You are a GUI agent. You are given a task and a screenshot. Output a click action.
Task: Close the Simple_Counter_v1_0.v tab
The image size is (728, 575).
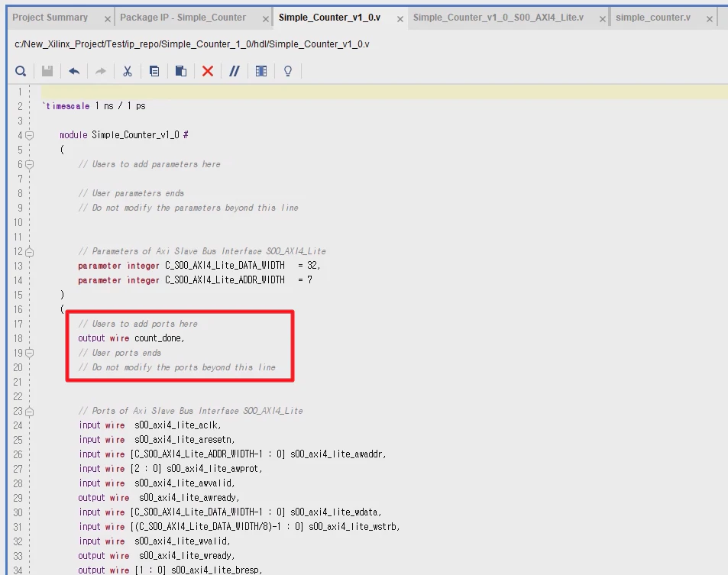(400, 19)
